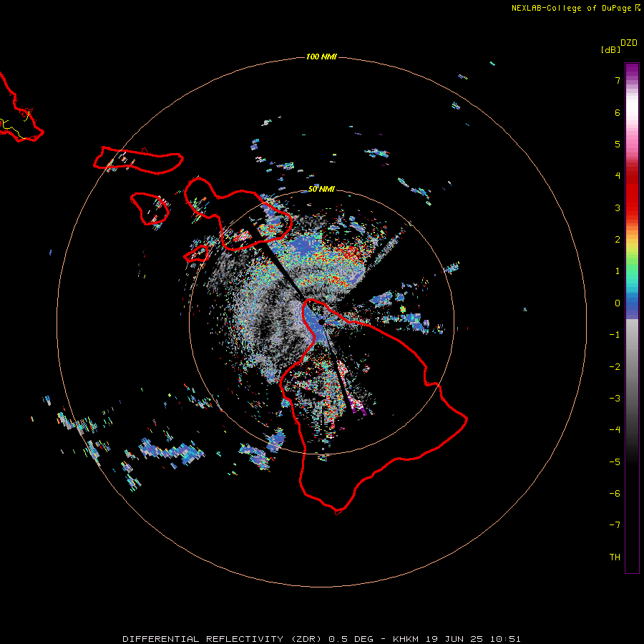644x644 pixels.
Task: Click the black radar site dot at center
Action: tap(321, 322)
